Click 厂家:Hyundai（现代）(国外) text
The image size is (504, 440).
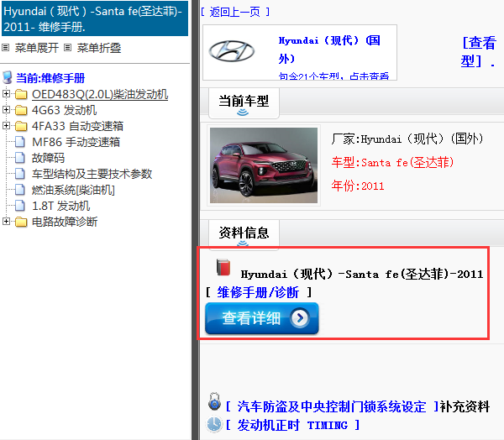click(407, 139)
